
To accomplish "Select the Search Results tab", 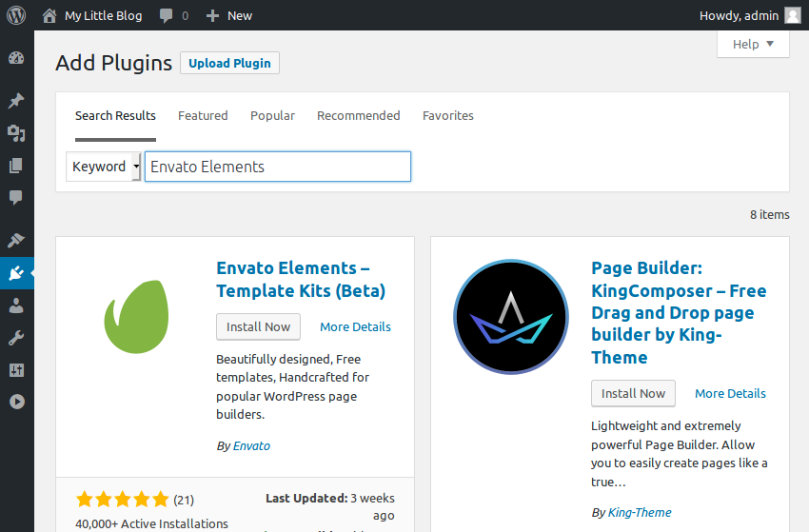I will click(115, 115).
